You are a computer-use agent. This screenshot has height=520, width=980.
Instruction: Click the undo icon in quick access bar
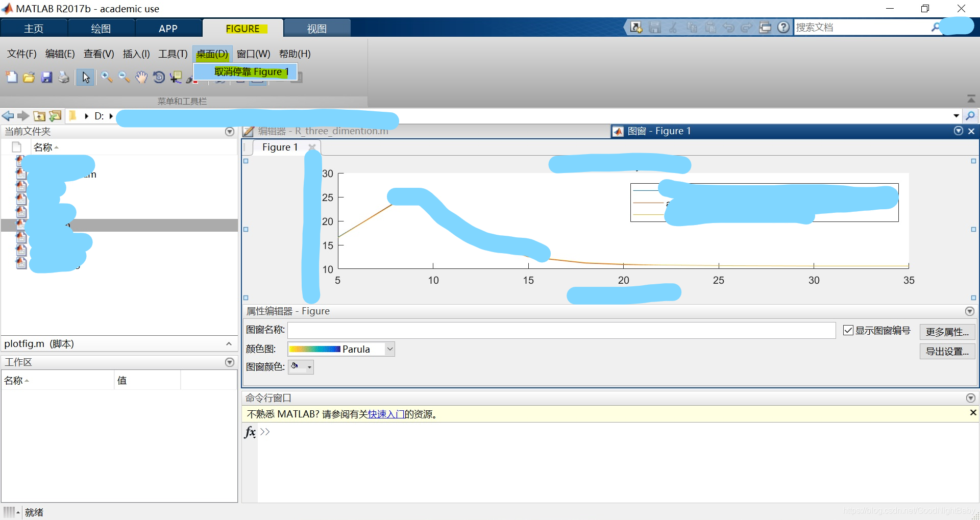[728, 28]
